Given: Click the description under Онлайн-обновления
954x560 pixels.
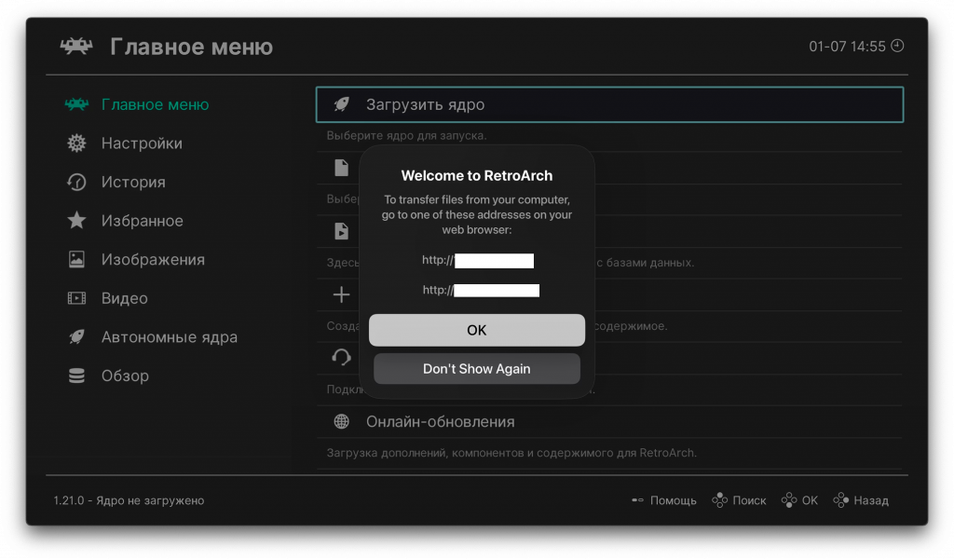Looking at the screenshot, I should (x=511, y=453).
